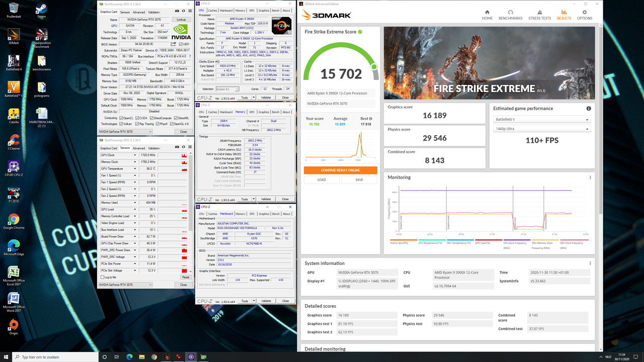Viewport: 644px width, 362px height.
Task: Select the Battlefield V desktop icon
Action: pos(14,89)
